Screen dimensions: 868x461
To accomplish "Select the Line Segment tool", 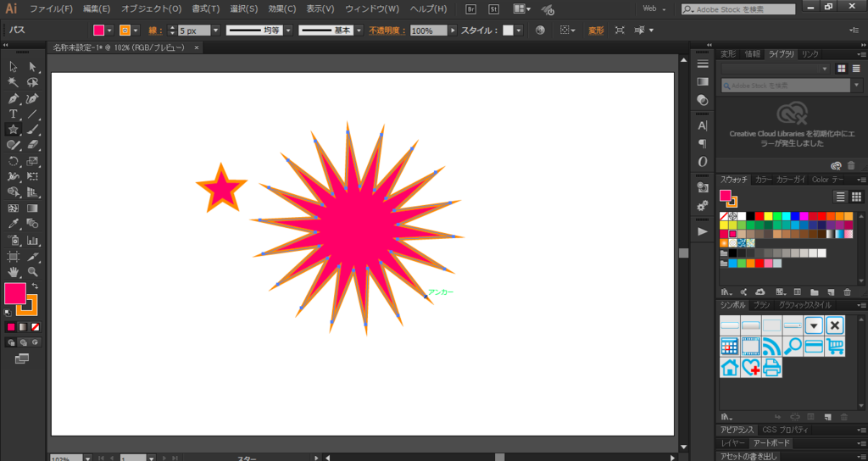I will click(x=33, y=114).
